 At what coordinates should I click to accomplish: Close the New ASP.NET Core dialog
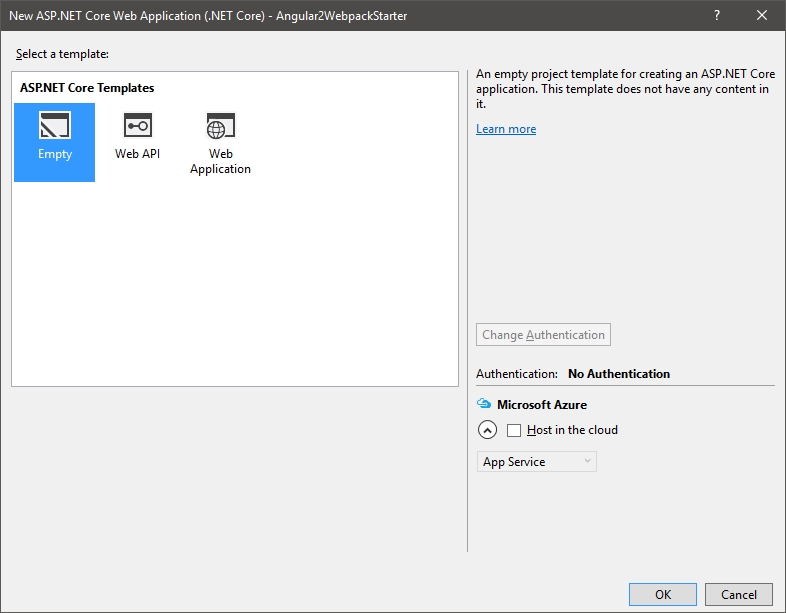762,16
